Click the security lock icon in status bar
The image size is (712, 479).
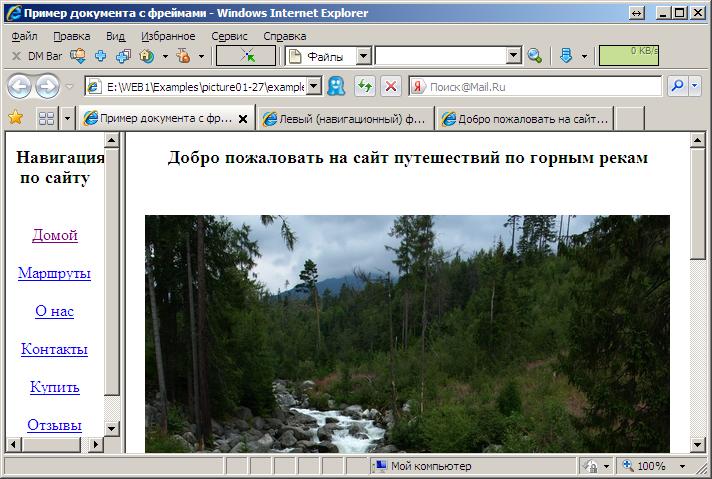591,466
